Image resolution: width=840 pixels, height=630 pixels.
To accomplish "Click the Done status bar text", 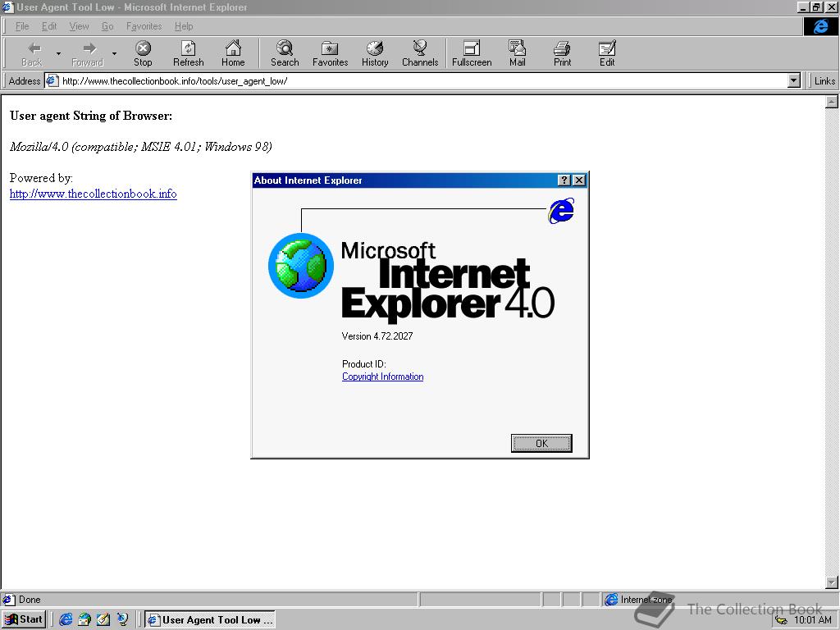I will (x=30, y=600).
